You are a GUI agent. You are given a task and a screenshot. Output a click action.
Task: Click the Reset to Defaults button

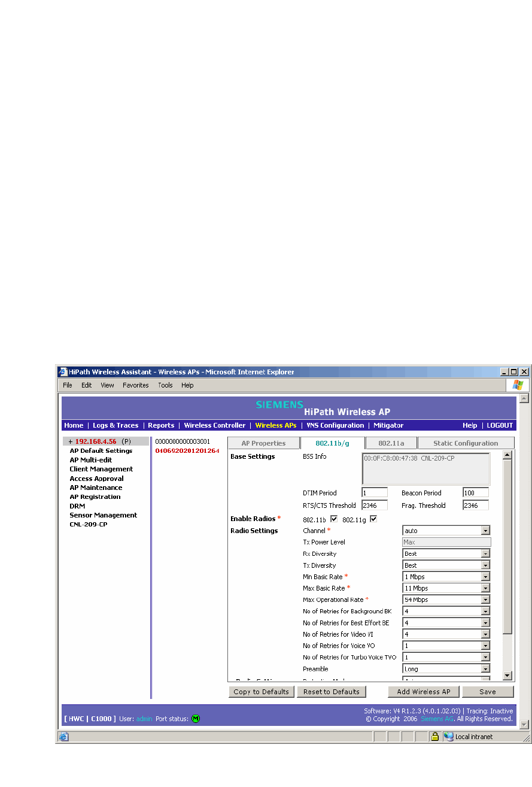(331, 692)
